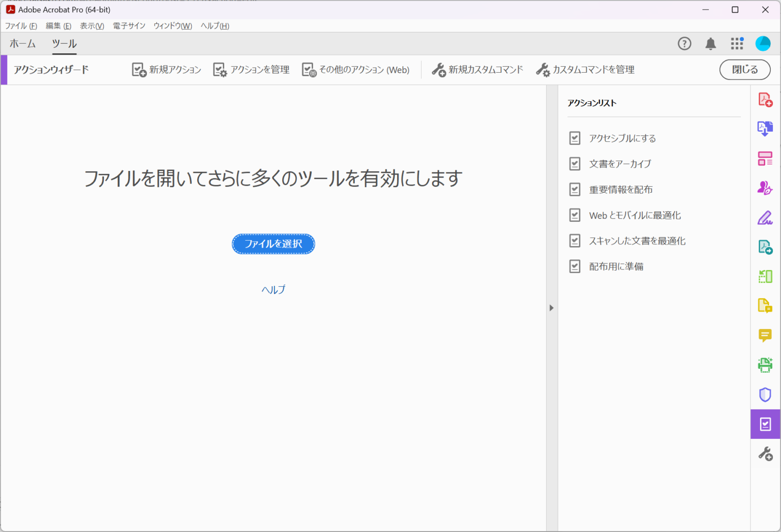The width and height of the screenshot is (781, 532).
Task: Open カスタムコマンドを管理
Action: pyautogui.click(x=584, y=70)
